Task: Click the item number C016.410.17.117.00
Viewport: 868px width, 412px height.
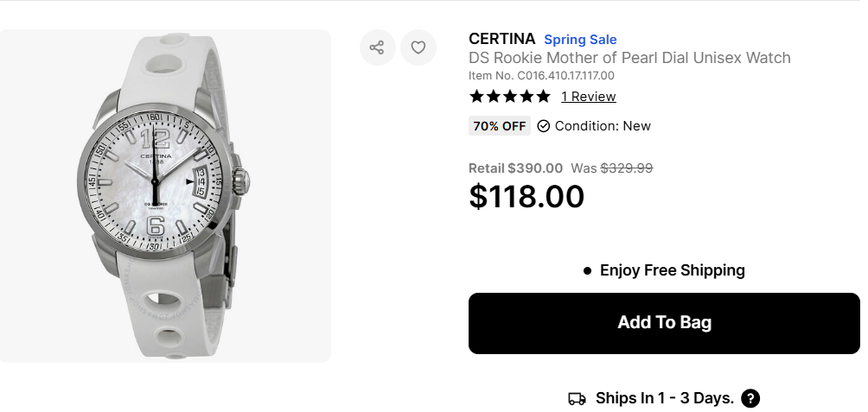Action: tap(541, 76)
